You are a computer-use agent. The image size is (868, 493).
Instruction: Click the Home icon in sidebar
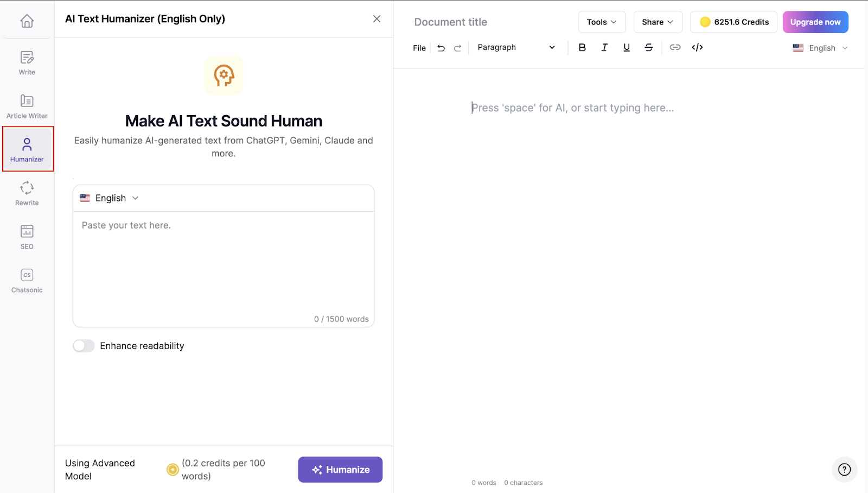[27, 21]
